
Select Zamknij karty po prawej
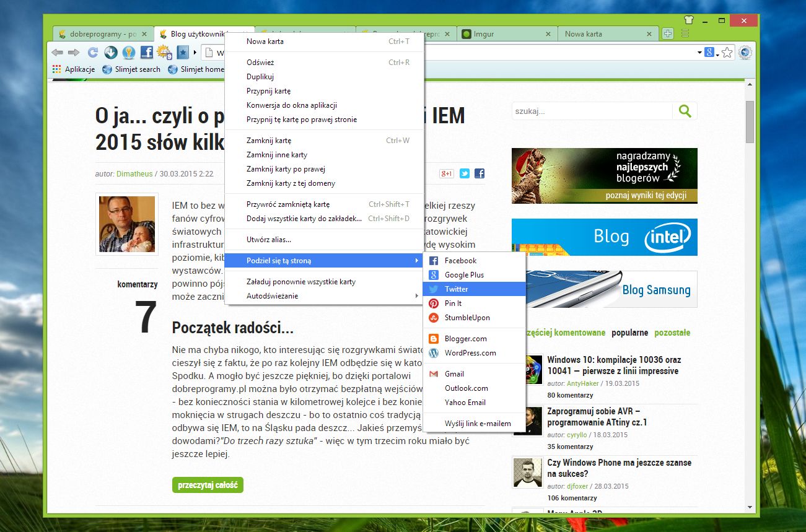pyautogui.click(x=324, y=169)
